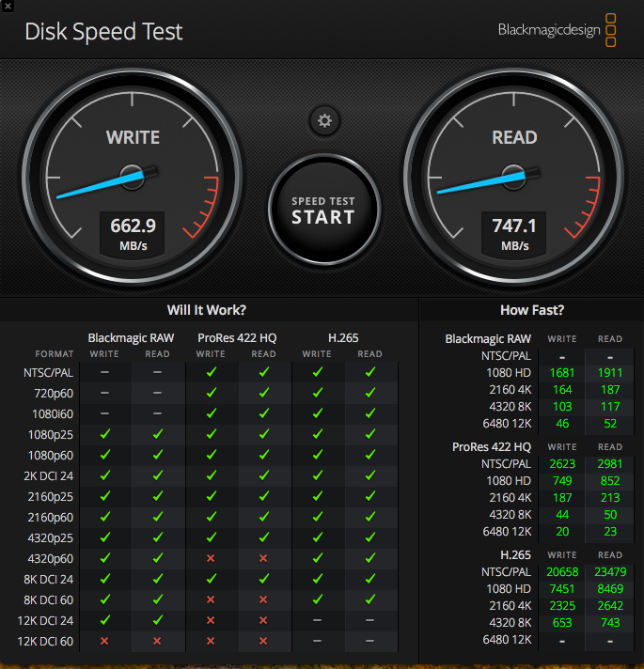Screen dimensions: 644x669
Task: Click the Blackmagic RAW 4320 8K read value 117
Action: click(x=610, y=407)
